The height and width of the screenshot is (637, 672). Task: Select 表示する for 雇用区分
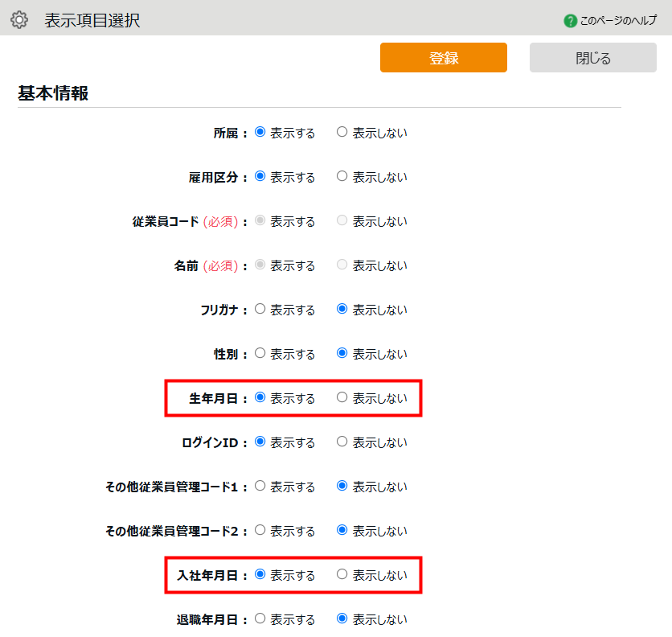[x=260, y=176]
